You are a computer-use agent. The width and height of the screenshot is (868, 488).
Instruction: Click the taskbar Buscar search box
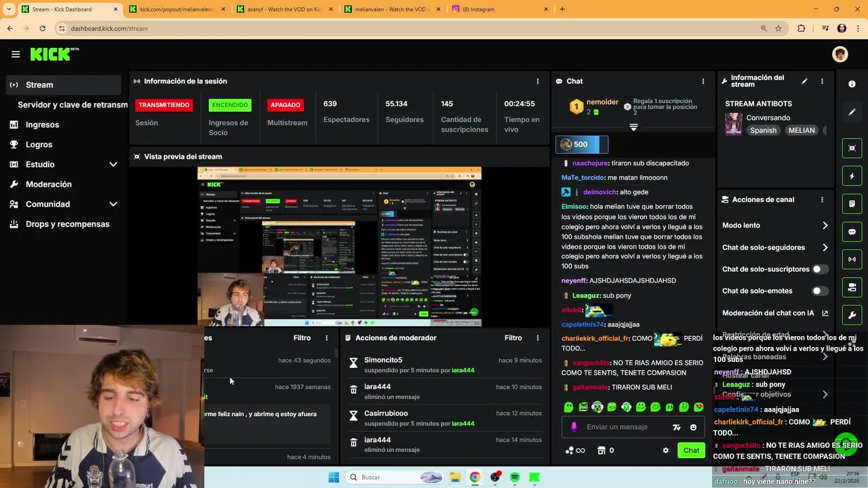395,477
